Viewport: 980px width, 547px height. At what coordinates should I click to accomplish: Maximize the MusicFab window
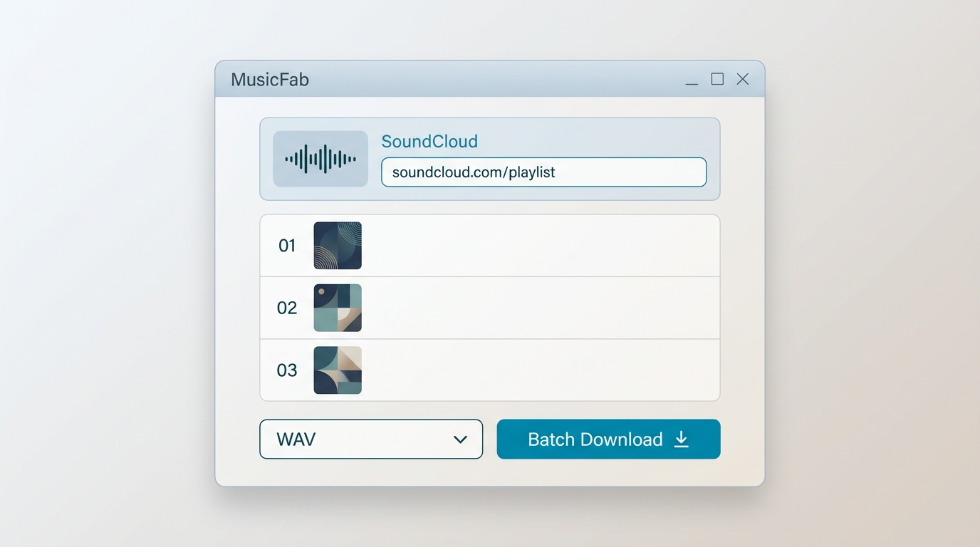point(717,79)
